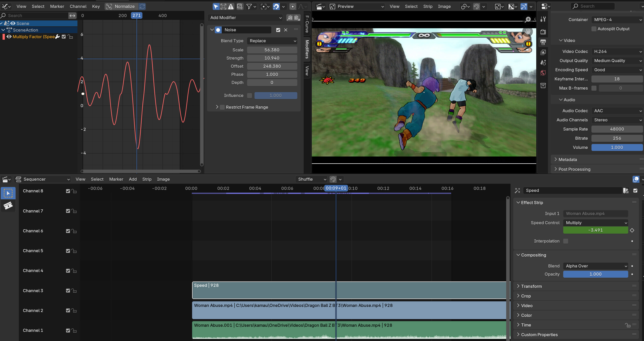The width and height of the screenshot is (644, 341).
Task: Toggle only show errors warning icon
Action: click(x=231, y=6)
